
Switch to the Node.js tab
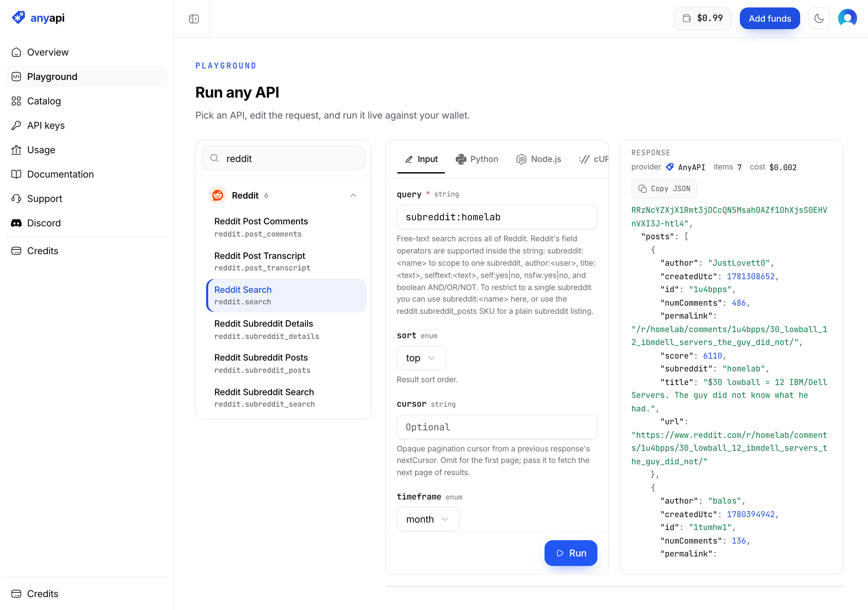(x=538, y=159)
